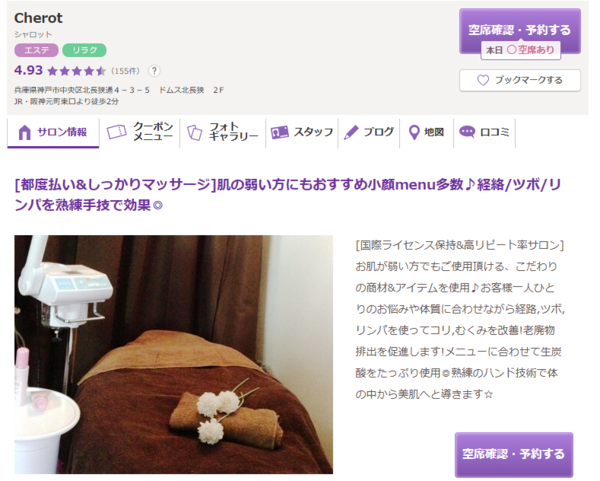This screenshot has width=600, height=481.
Task: Switch to the スタッフ tab
Action: click(x=302, y=132)
